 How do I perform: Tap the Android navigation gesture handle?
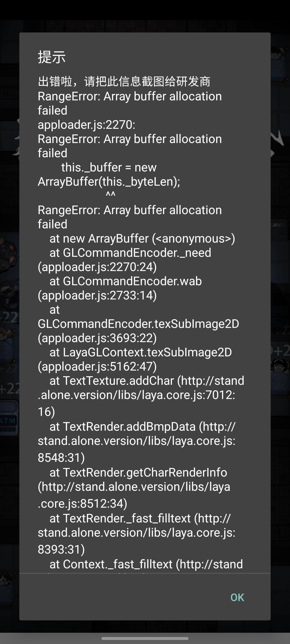tap(145, 638)
